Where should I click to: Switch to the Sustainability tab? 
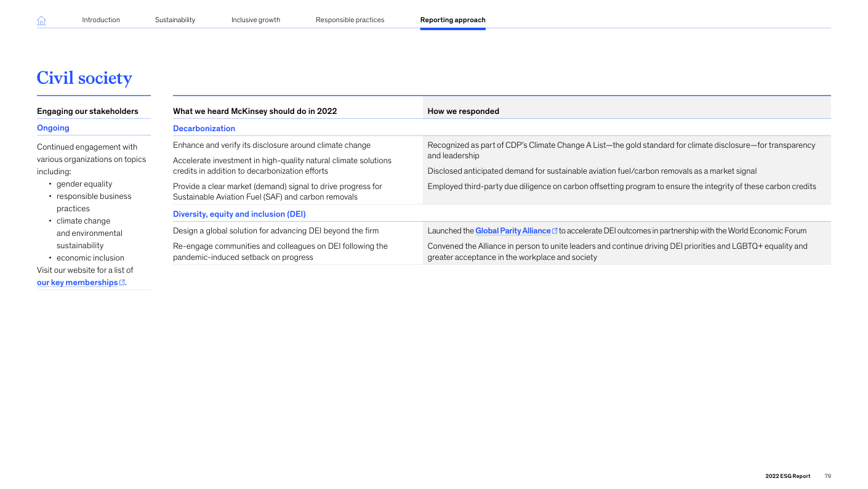click(x=175, y=20)
